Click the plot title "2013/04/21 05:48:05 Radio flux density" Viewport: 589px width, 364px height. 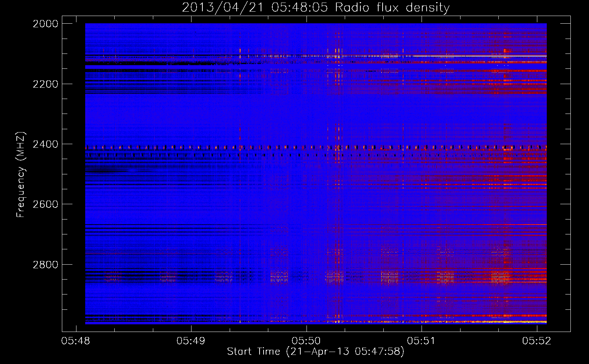click(x=316, y=7)
